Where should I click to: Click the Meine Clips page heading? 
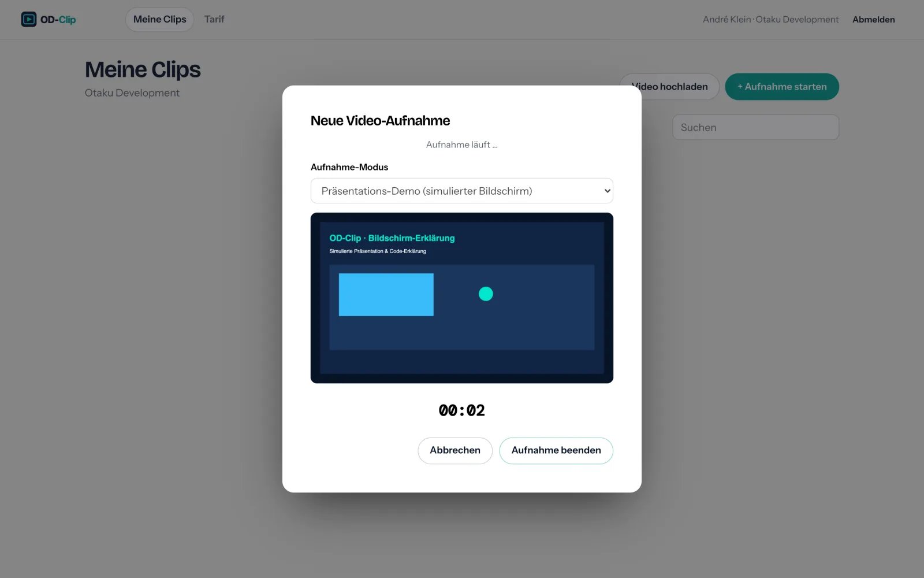coord(143,70)
